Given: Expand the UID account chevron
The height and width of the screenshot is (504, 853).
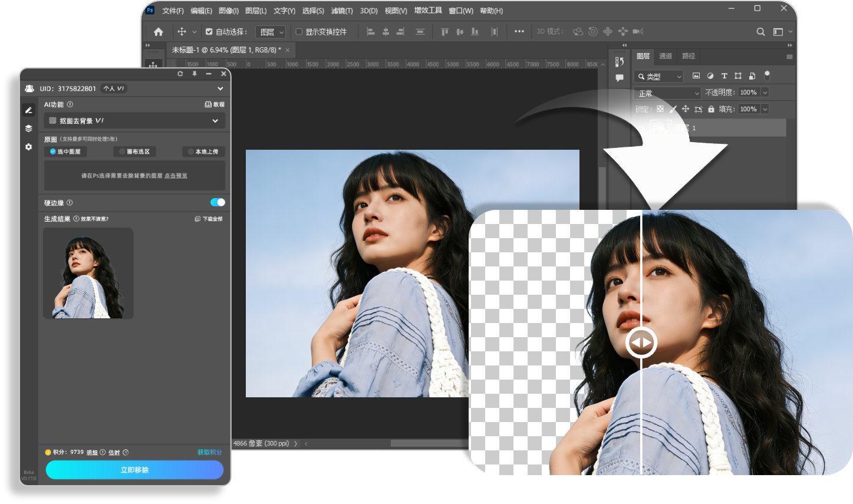Looking at the screenshot, I should click(220, 88).
